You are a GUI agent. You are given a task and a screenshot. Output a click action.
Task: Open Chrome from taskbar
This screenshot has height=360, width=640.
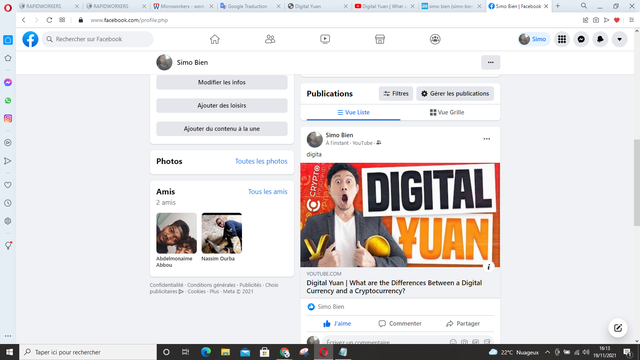[284, 352]
